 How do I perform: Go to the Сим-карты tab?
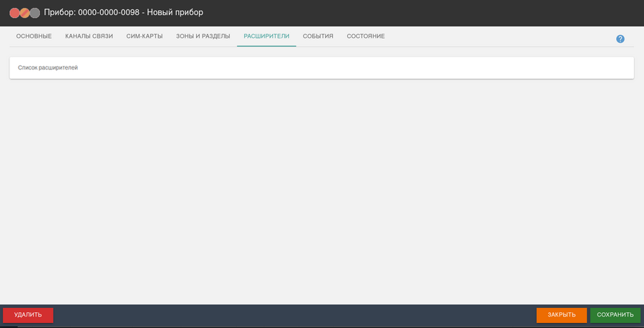click(x=150, y=36)
